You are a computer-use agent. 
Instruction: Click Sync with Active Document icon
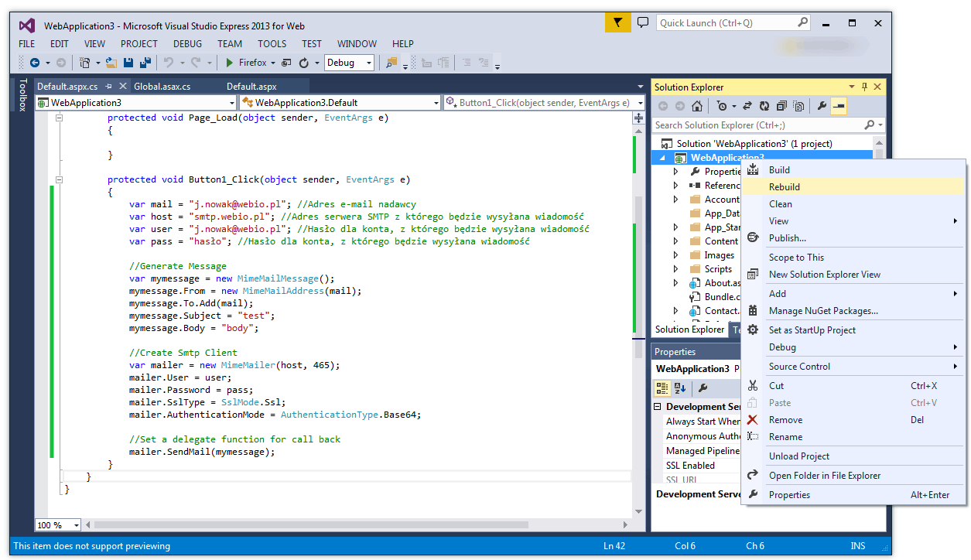click(747, 106)
